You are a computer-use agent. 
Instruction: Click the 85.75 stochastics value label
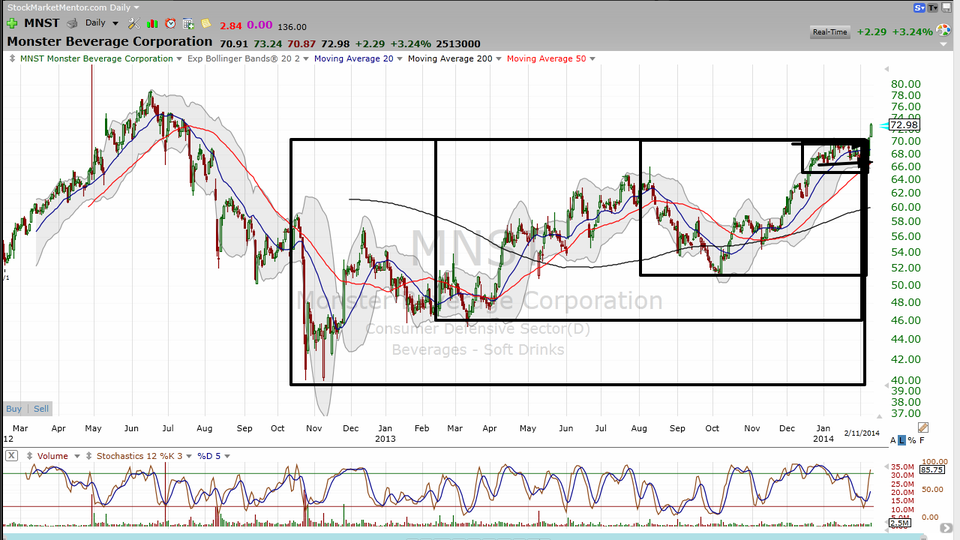(x=931, y=470)
